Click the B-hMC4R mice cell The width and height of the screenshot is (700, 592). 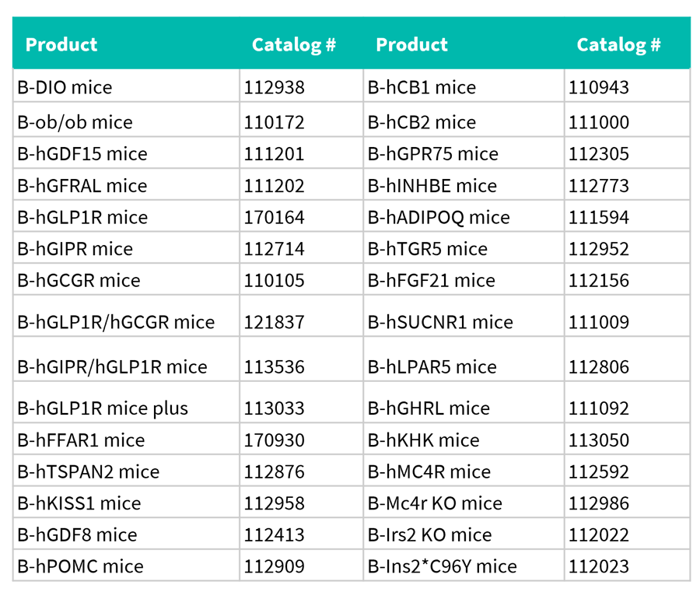pos(464,471)
